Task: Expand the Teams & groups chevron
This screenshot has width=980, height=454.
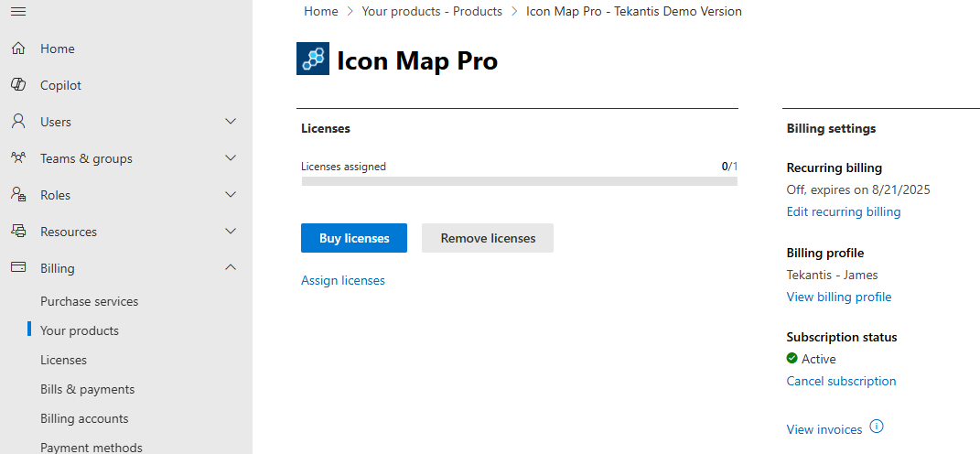Action: coord(231,158)
